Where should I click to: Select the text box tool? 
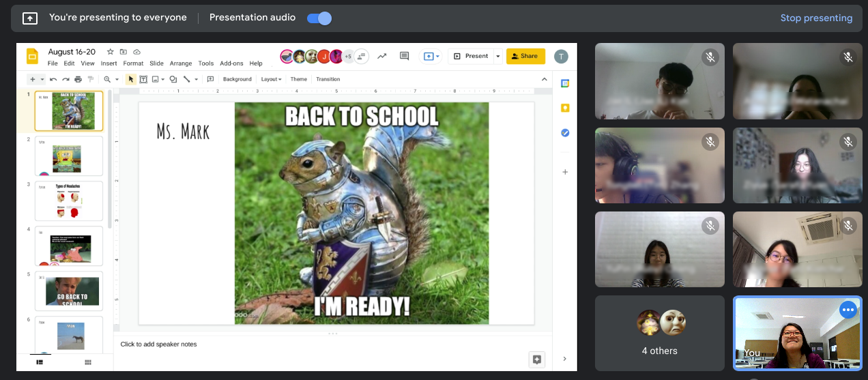click(x=143, y=79)
